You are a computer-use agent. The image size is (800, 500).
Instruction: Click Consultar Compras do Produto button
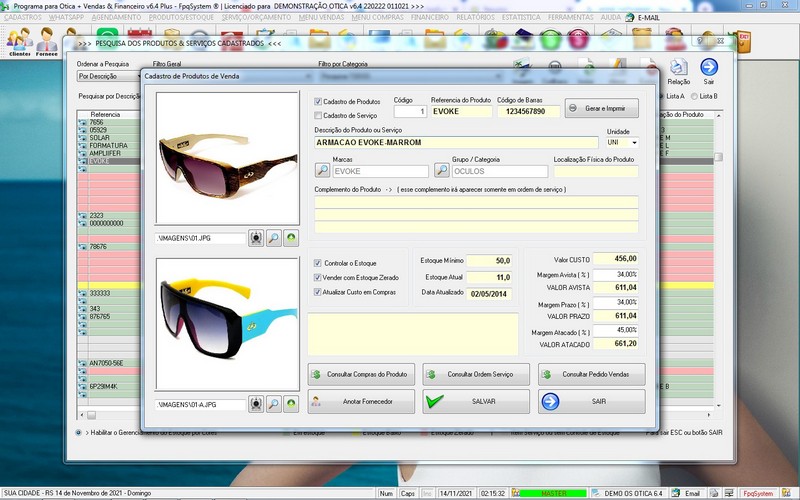coord(362,374)
